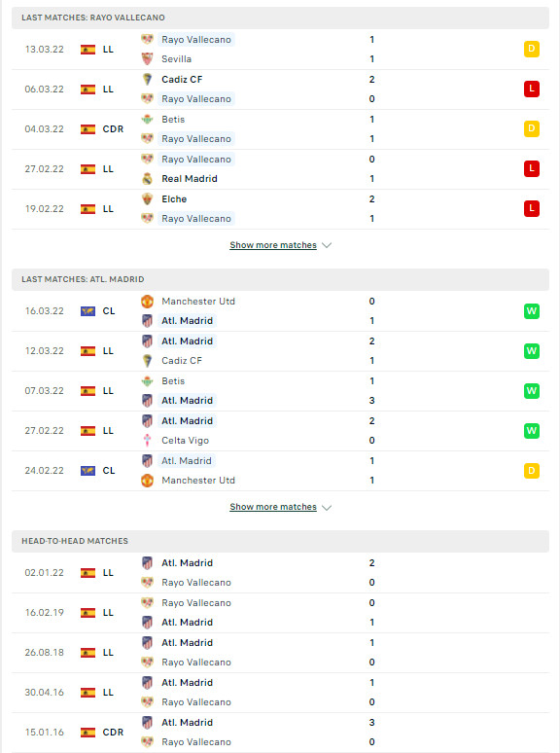Open the Cadiz CF team link on 06.03.22

pyautogui.click(x=182, y=79)
